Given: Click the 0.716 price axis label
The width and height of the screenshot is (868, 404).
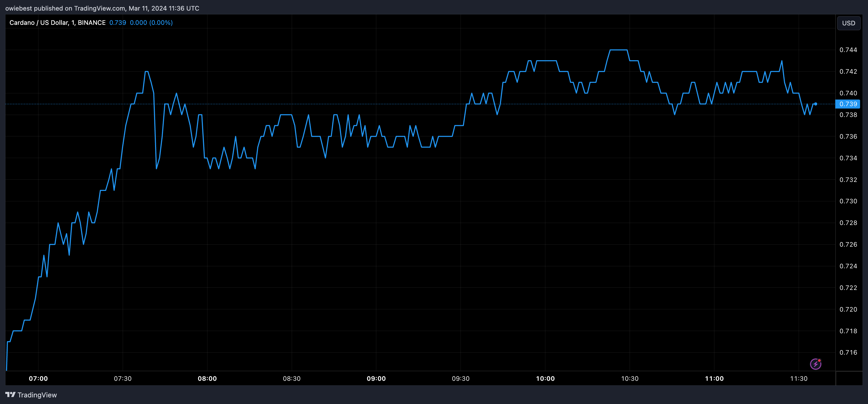Looking at the screenshot, I should tap(848, 353).
